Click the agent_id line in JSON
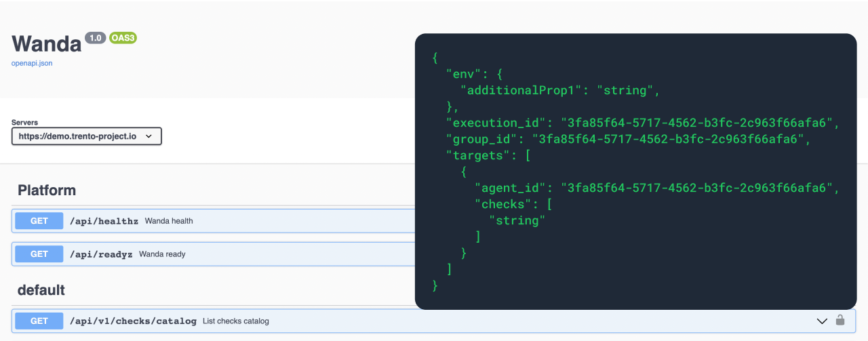The height and width of the screenshot is (341, 868). tap(657, 188)
